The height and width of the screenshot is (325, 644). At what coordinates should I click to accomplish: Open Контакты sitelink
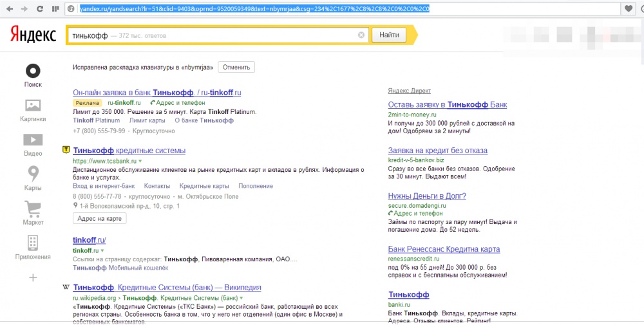[157, 186]
